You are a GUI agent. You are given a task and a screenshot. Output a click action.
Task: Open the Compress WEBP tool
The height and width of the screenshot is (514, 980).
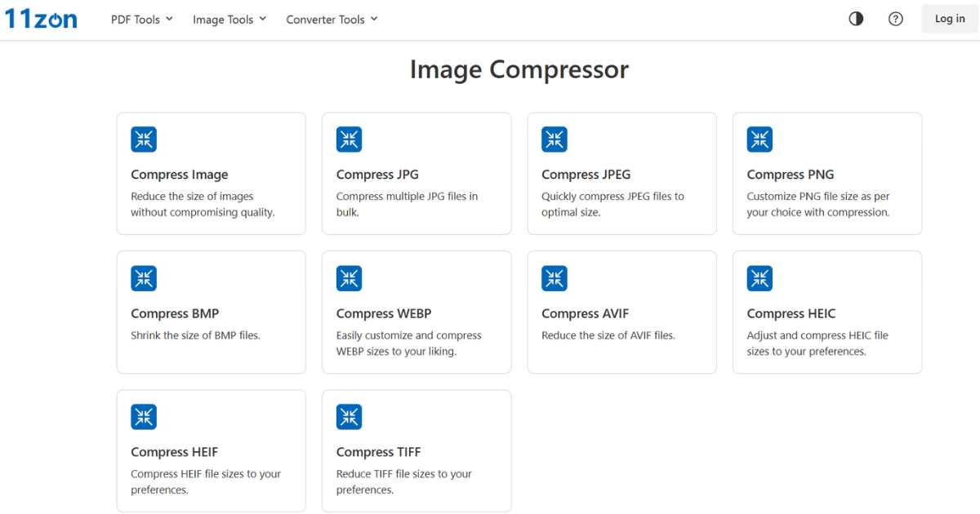[x=384, y=313]
